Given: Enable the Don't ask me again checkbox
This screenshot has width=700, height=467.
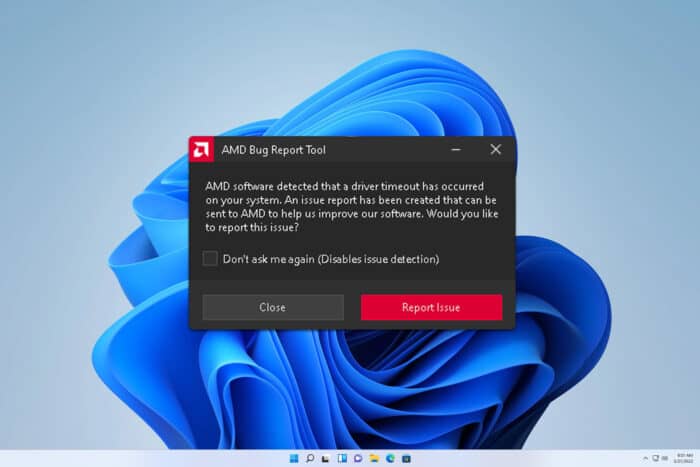Looking at the screenshot, I should point(210,259).
